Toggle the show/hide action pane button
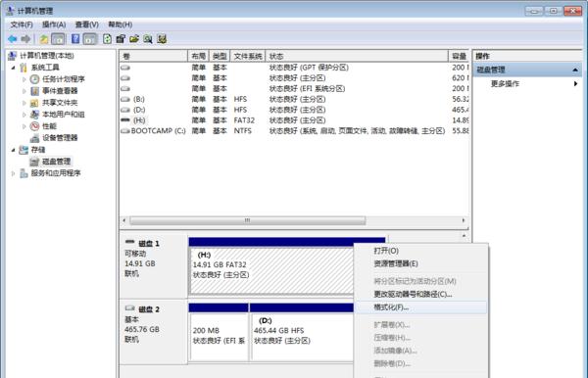 coord(89,38)
